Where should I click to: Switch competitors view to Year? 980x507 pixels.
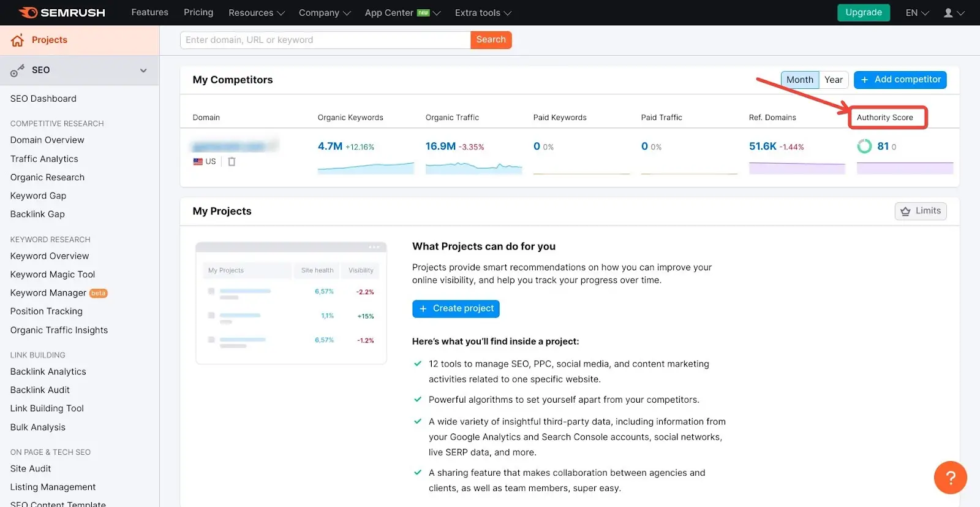pyautogui.click(x=833, y=80)
